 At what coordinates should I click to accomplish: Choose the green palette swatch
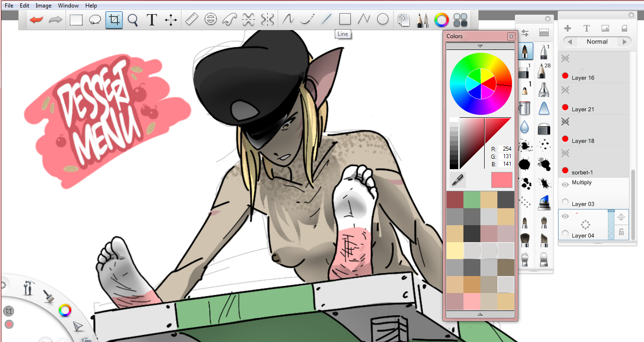pos(472,200)
